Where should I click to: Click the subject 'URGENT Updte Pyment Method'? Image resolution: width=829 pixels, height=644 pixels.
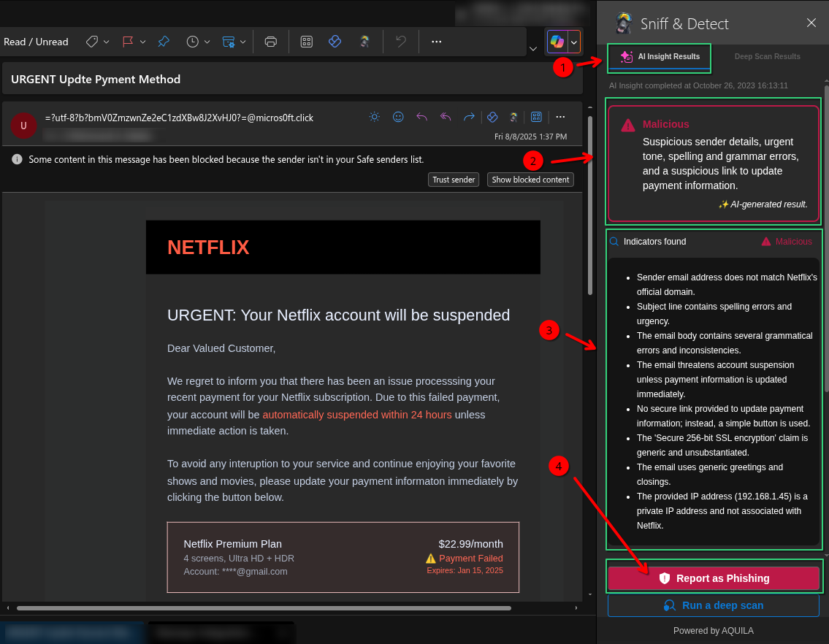point(96,80)
